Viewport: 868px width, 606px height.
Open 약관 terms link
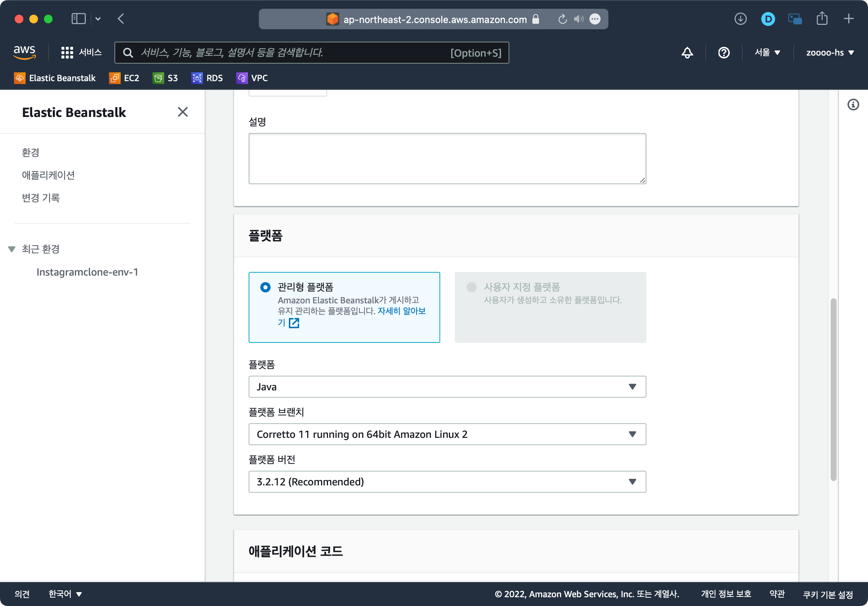tap(777, 594)
